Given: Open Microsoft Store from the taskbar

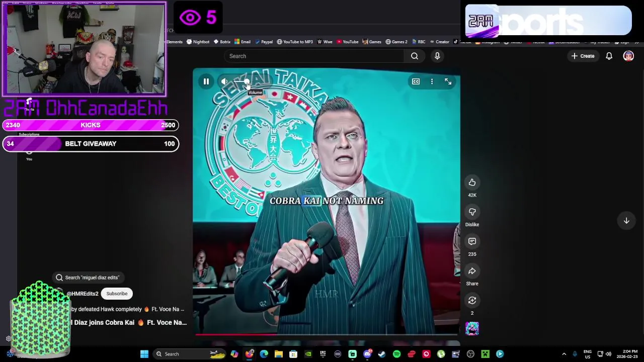Looking at the screenshot, I should 293,354.
